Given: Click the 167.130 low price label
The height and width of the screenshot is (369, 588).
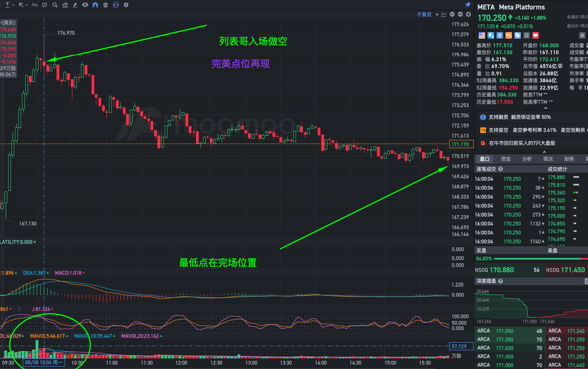Looking at the screenshot, I should (28, 224).
